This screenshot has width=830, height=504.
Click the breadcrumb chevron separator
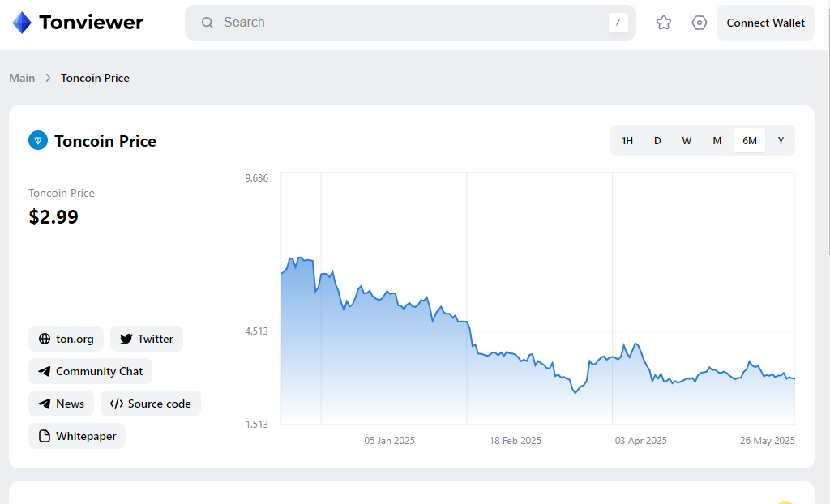(x=48, y=78)
